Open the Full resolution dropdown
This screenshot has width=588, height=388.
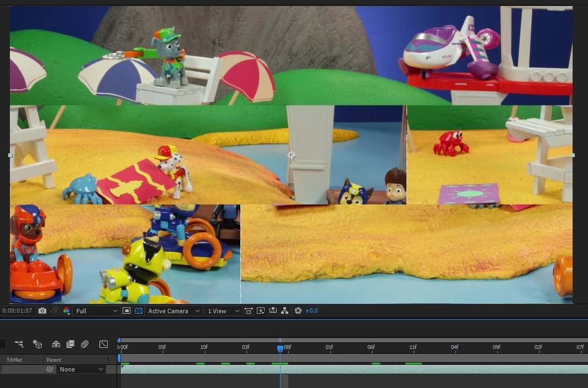tap(96, 311)
